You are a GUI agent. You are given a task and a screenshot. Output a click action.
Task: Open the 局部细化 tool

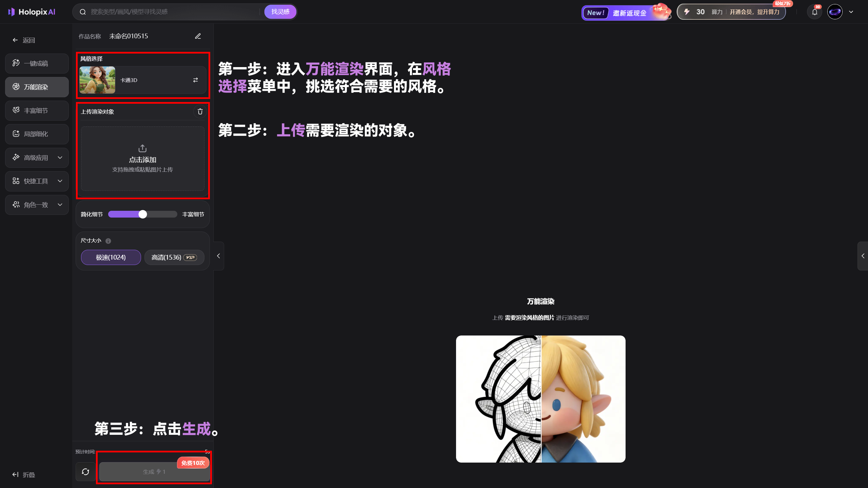tap(37, 134)
